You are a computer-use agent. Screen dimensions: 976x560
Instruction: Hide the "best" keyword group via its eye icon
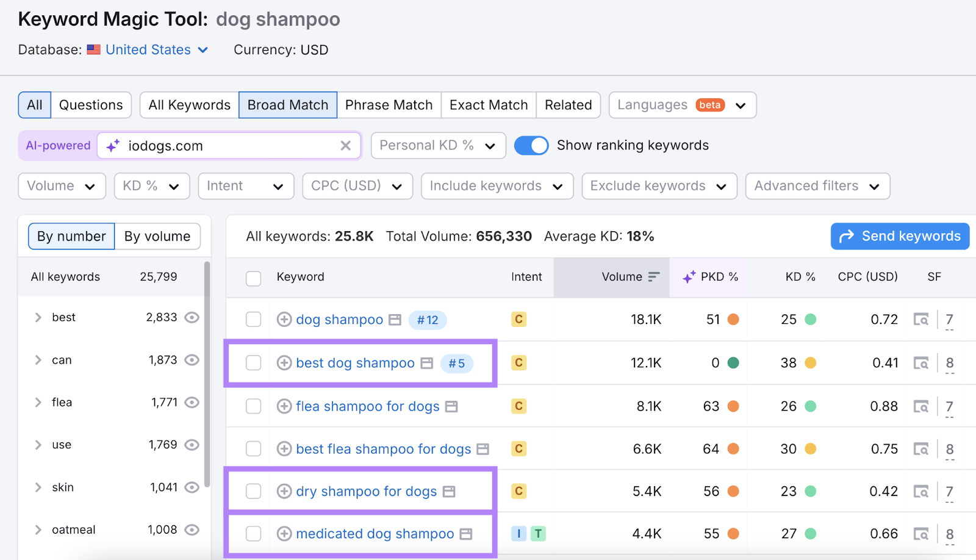pos(192,317)
